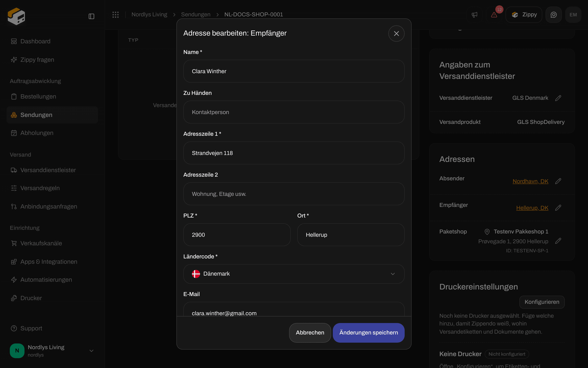Open Drucker in sidebar
Screen dimensions: 588x368
tap(52, 298)
